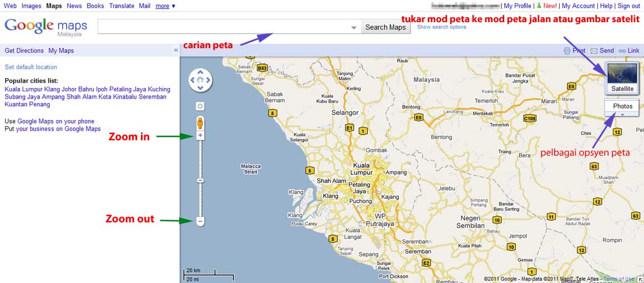Click the B53 road shield on map
This screenshot has height=283, width=644.
pos(262,68)
